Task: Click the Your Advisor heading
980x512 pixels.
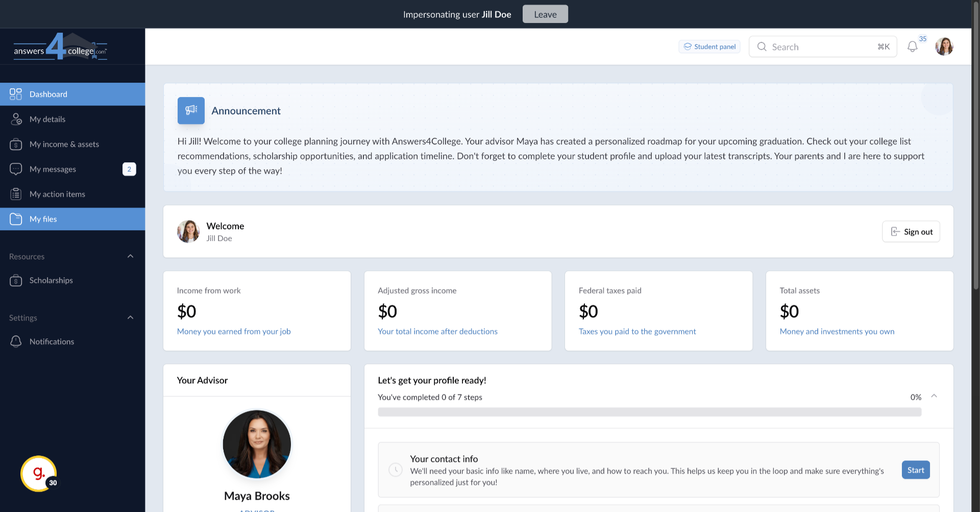Action: 202,380
